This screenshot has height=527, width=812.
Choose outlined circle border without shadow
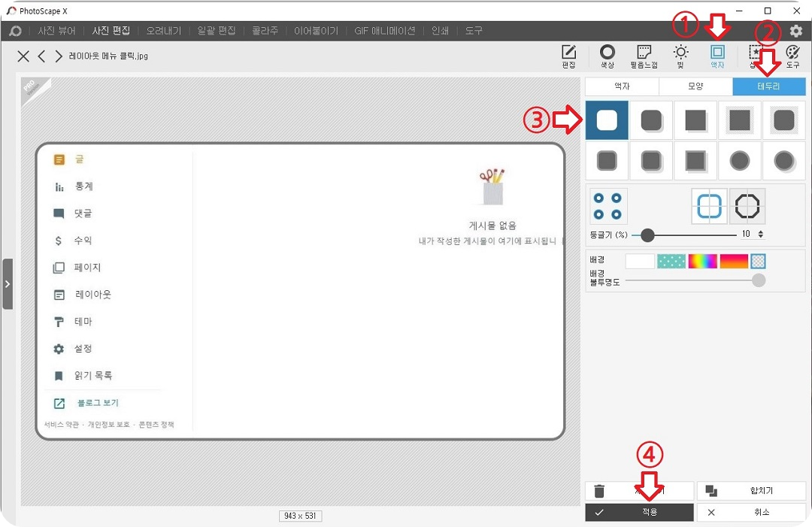740,160
